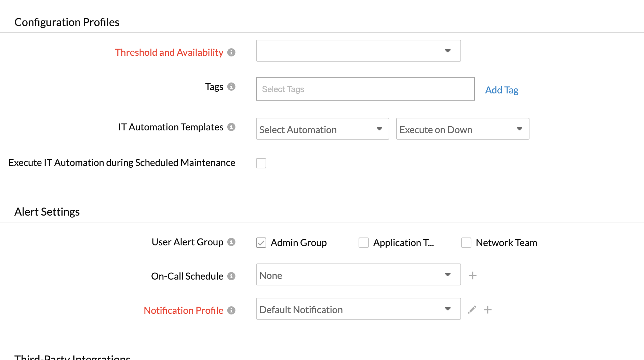Image resolution: width=644 pixels, height=360 pixels.
Task: Click the User Alert Group info icon
Action: coord(231,242)
